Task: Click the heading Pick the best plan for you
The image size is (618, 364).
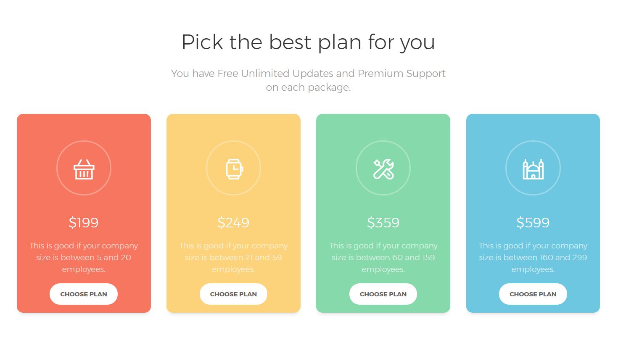Action: pos(308,42)
